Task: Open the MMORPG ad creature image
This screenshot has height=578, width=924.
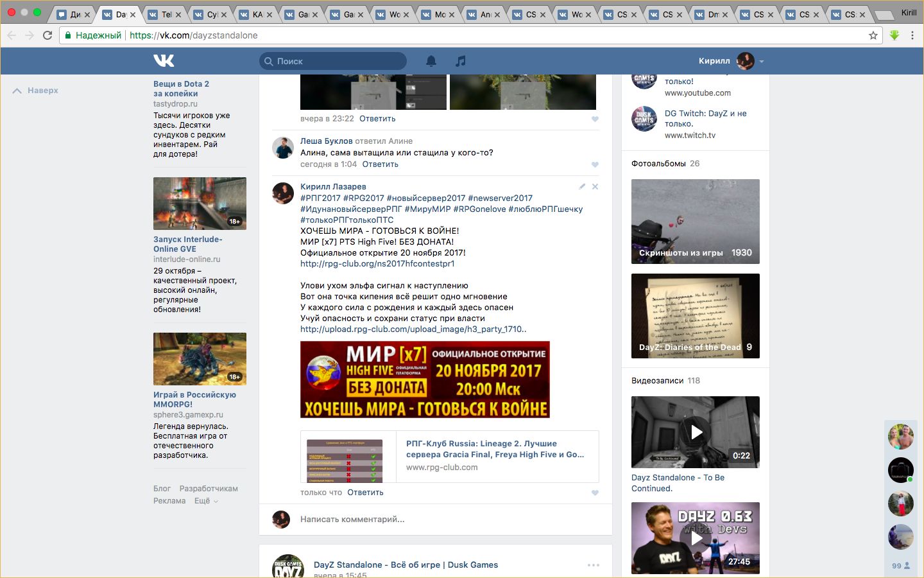Action: click(200, 359)
